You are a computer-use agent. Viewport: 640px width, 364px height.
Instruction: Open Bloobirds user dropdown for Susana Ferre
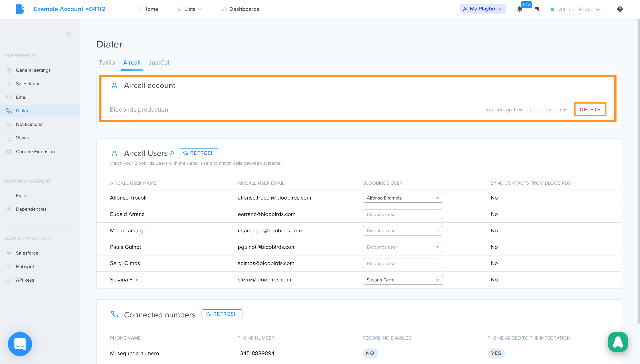pyautogui.click(x=403, y=280)
